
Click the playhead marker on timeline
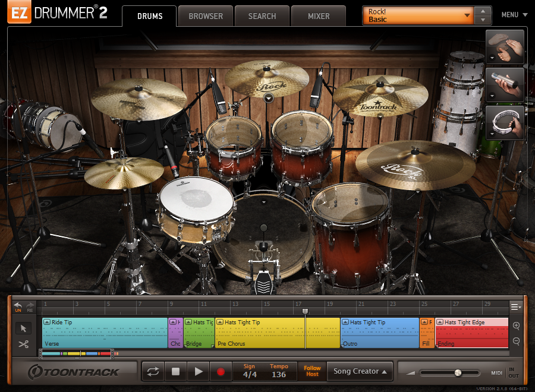point(306,311)
